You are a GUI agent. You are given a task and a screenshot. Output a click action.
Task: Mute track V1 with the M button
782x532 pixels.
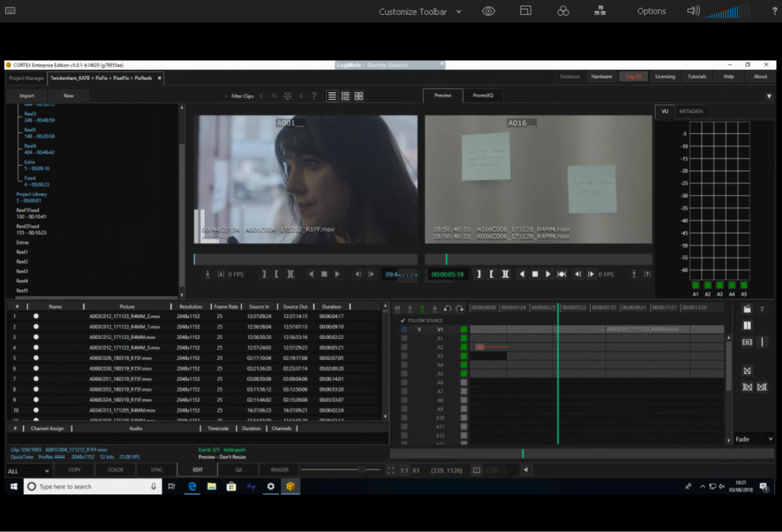[397, 307]
